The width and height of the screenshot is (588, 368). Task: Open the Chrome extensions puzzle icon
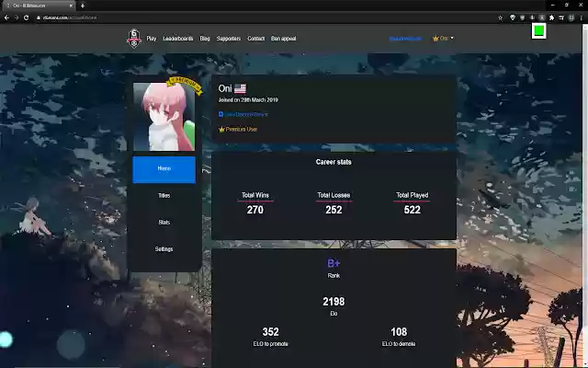551,17
